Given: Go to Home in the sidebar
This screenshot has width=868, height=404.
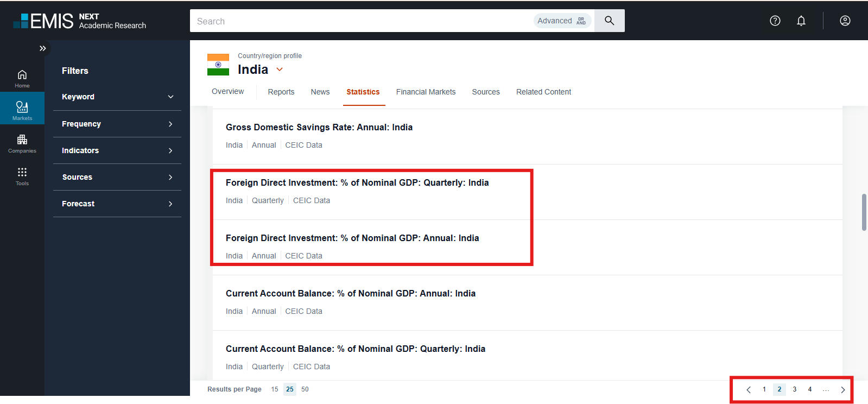Looking at the screenshot, I should coord(22,78).
